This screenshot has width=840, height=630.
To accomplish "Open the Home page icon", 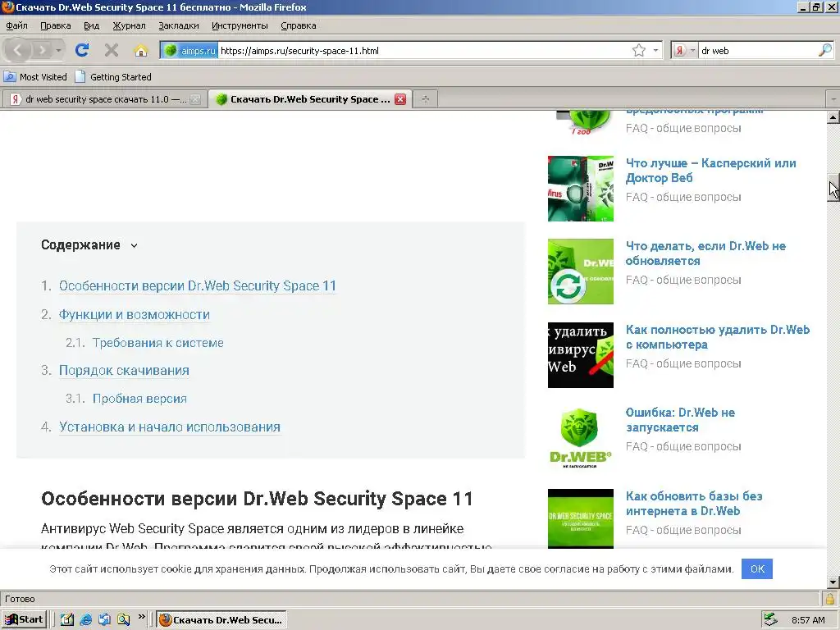I will click(x=141, y=50).
